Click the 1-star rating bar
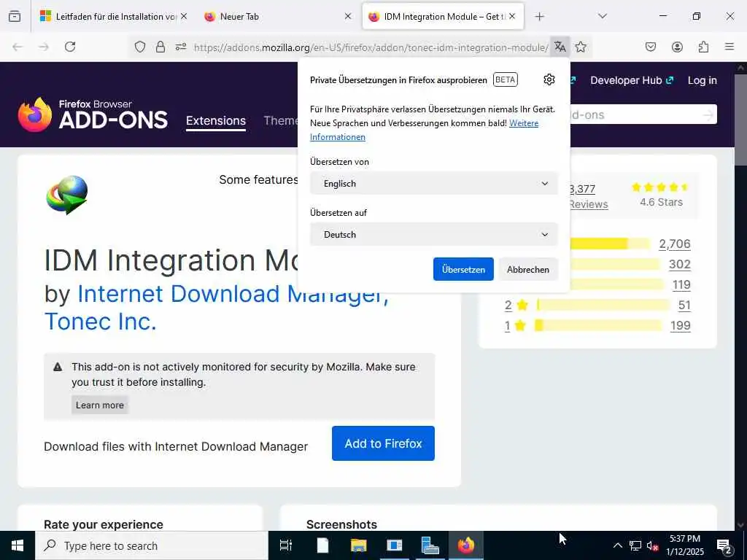 click(598, 325)
